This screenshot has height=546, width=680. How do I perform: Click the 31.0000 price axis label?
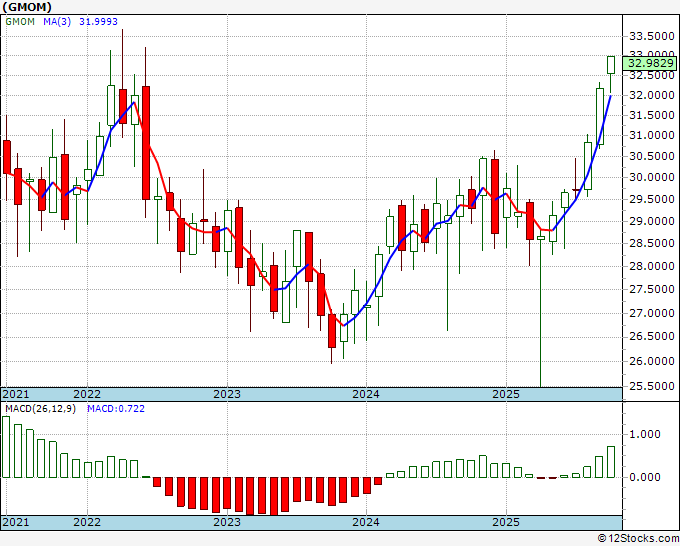[x=652, y=135]
